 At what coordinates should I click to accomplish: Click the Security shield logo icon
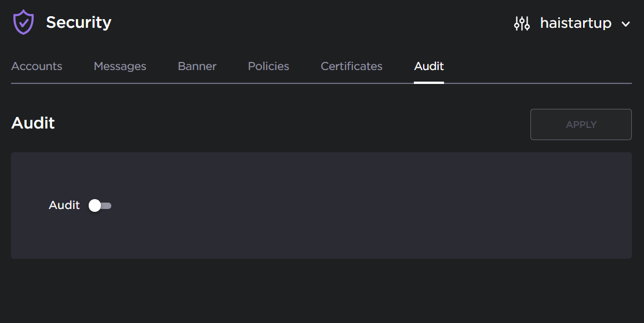[x=23, y=23]
